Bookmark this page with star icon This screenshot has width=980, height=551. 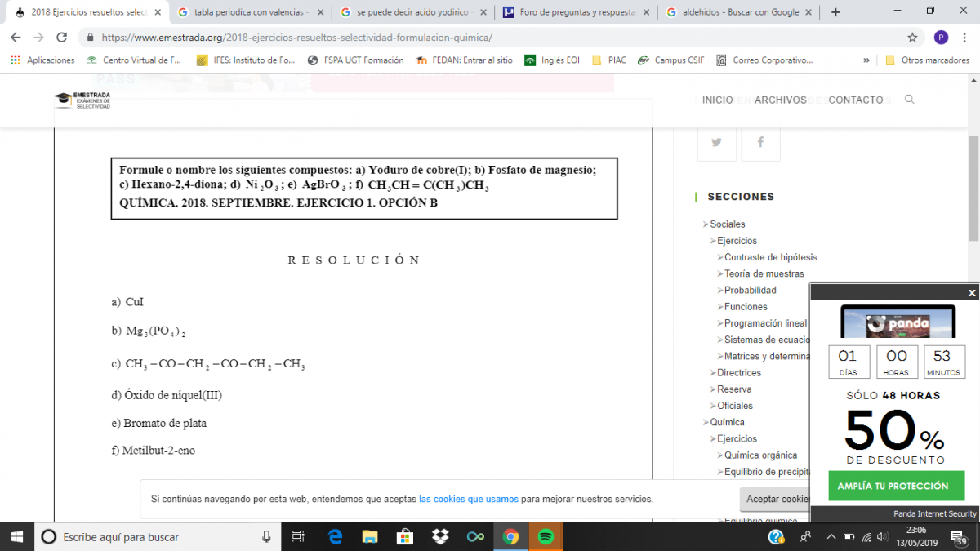[x=912, y=38]
